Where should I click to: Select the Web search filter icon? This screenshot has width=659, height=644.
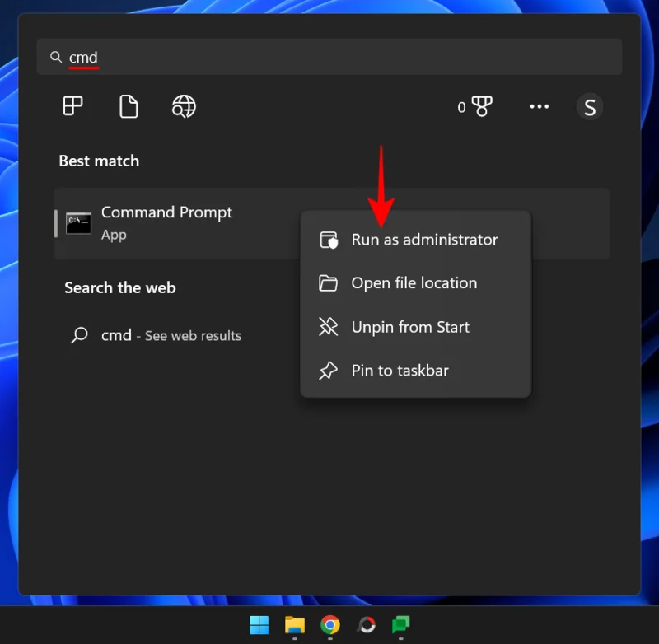183,106
